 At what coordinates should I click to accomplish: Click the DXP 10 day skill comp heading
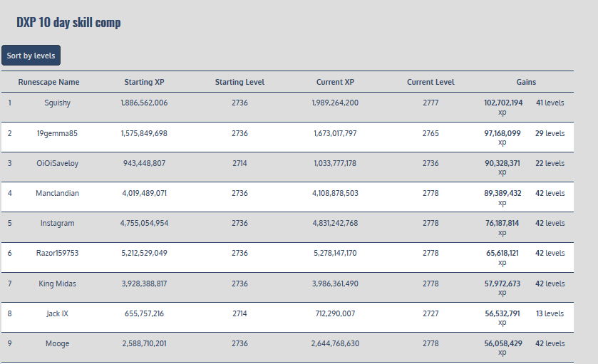click(68, 23)
